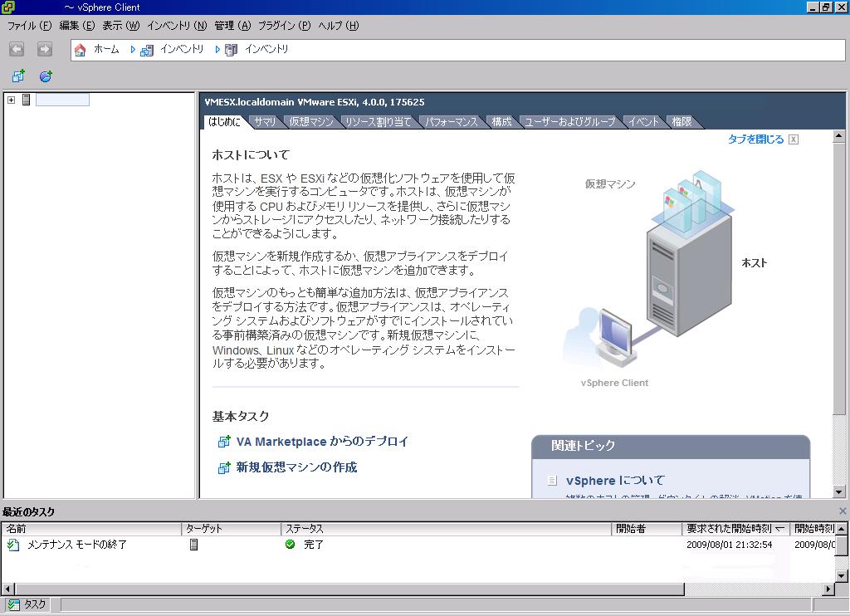Switch to the サマリ tab
Screen dimensions: 850x616
265,122
